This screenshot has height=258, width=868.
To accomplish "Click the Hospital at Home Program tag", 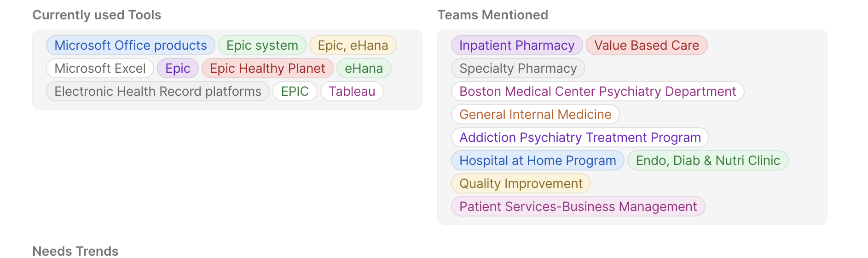I will (538, 160).
